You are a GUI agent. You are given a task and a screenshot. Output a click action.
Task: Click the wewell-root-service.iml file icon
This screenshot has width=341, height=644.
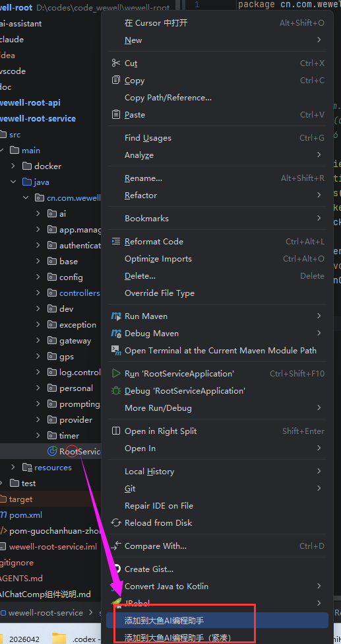[x=3, y=547]
